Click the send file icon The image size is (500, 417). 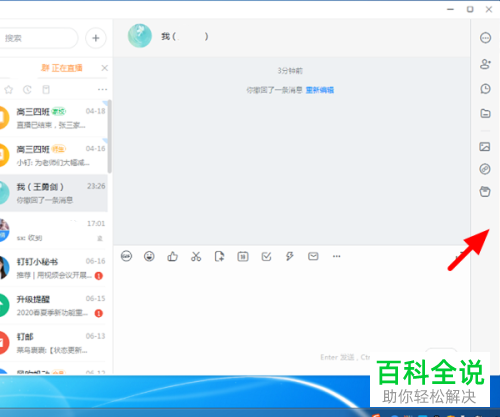(x=219, y=256)
